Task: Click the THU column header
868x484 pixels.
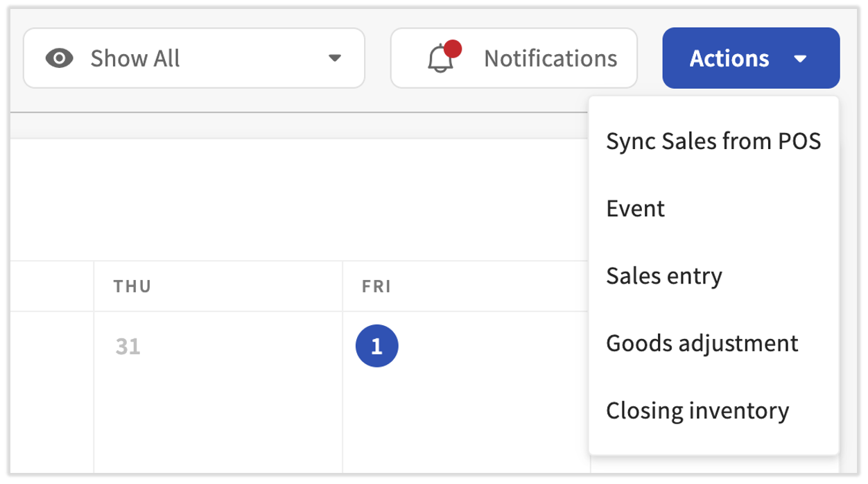Action: 132,286
